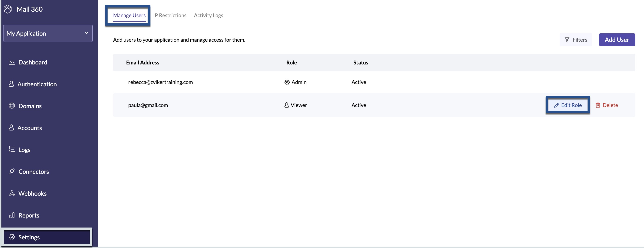Click Active status in rebecca's row
Image resolution: width=644 pixels, height=248 pixels.
tap(359, 82)
